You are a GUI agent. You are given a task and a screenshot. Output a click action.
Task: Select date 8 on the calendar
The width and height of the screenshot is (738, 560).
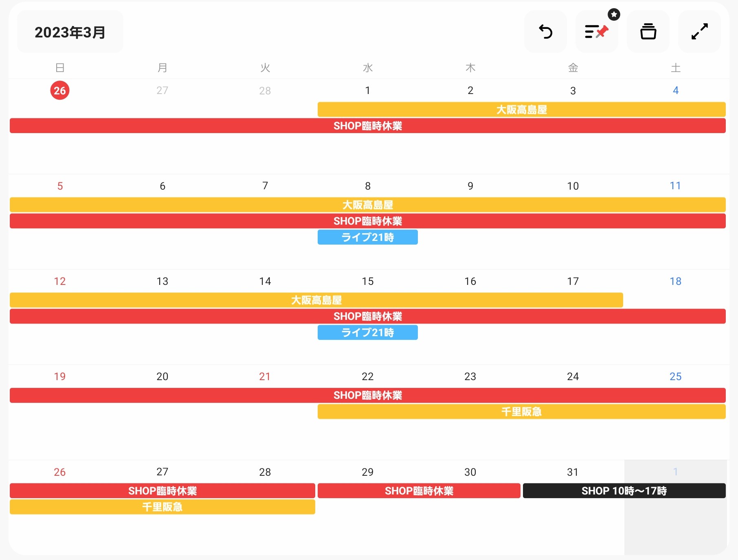click(368, 186)
